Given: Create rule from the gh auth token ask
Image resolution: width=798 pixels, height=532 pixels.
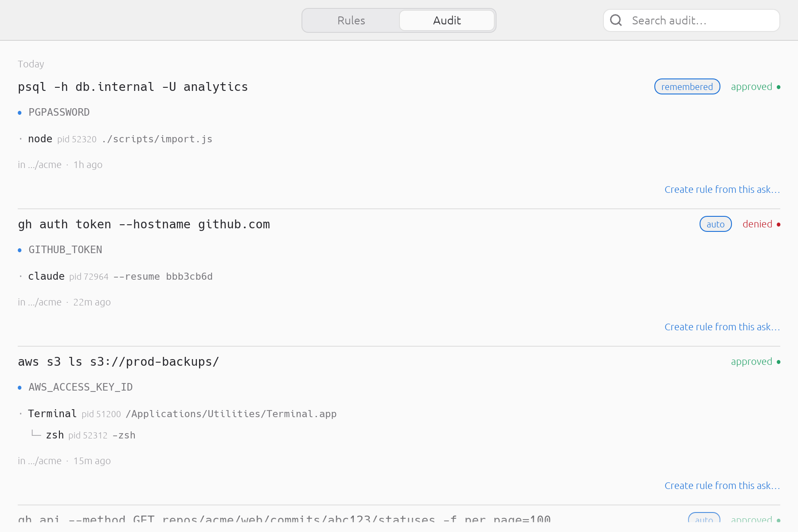Looking at the screenshot, I should click(722, 327).
